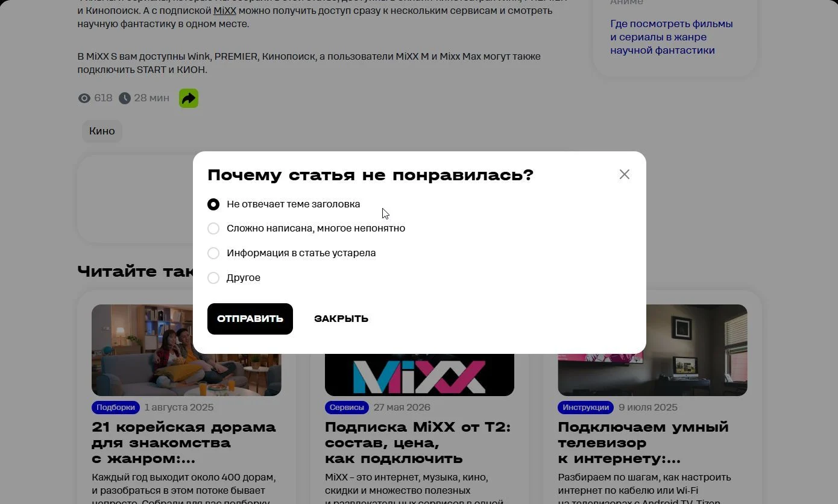The width and height of the screenshot is (838, 504).
Task: Click the ЗАКРЫТЬ button in the dialog
Action: point(341,319)
